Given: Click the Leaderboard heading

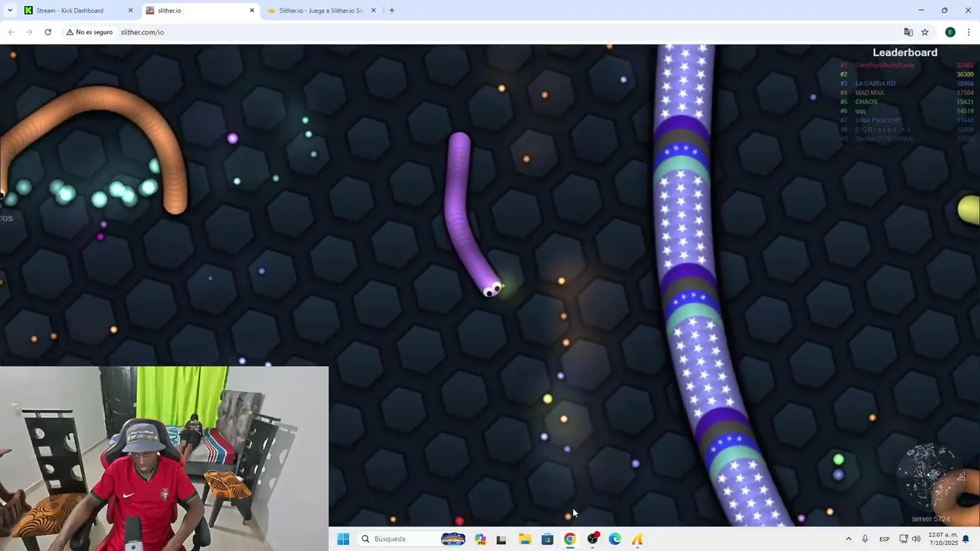Looking at the screenshot, I should coord(905,52).
